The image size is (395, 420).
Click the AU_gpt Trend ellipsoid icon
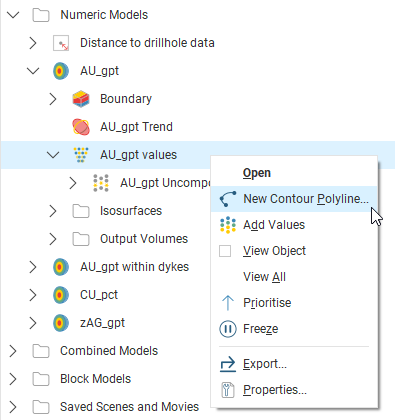(x=81, y=127)
